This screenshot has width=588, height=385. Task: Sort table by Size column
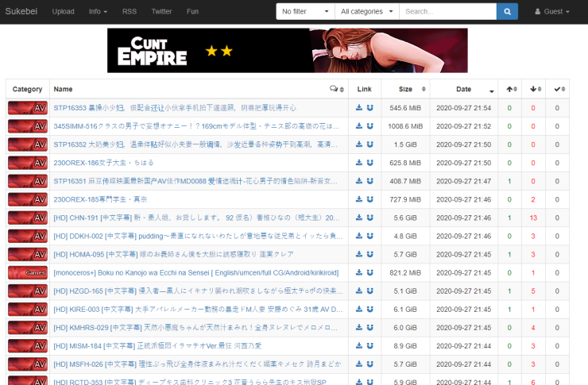tap(405, 89)
